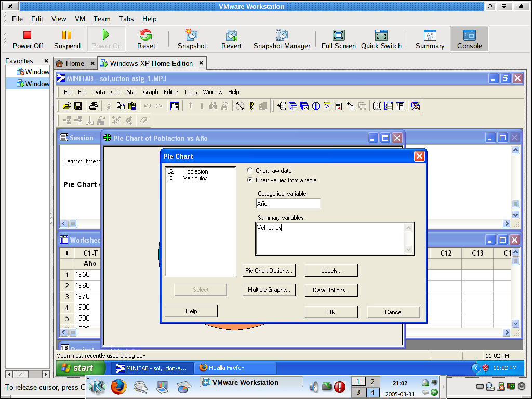This screenshot has height=399, width=532.
Task: Click the Windows XP start button
Action: click(x=81, y=368)
